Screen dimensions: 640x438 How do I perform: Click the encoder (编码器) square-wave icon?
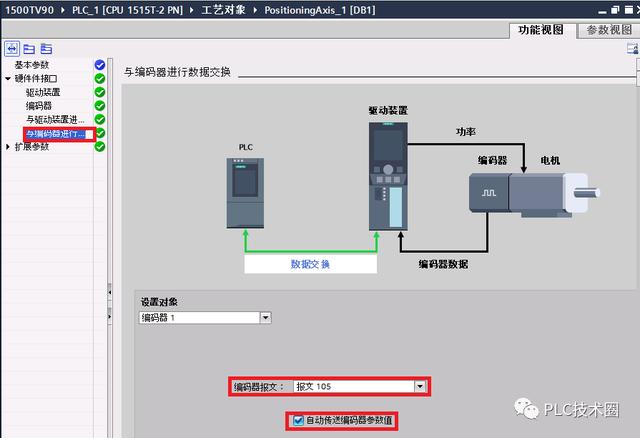point(490,191)
